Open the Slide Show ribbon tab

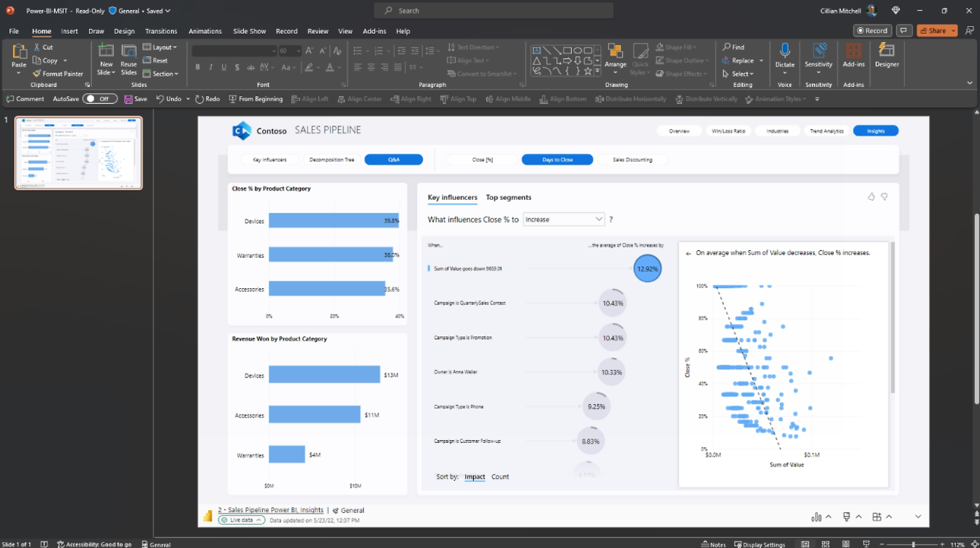[249, 31]
